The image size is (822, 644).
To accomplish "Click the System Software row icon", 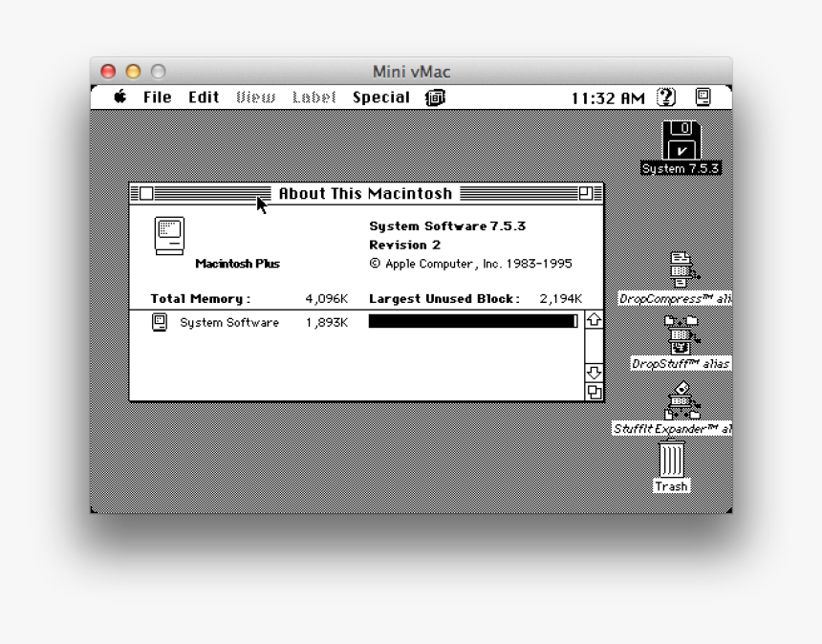I will (x=160, y=322).
